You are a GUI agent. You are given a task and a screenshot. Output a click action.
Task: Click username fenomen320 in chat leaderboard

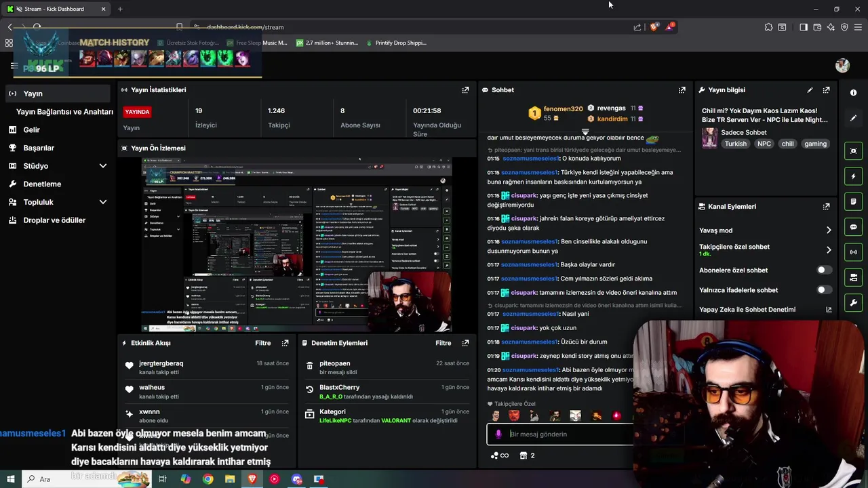click(563, 108)
